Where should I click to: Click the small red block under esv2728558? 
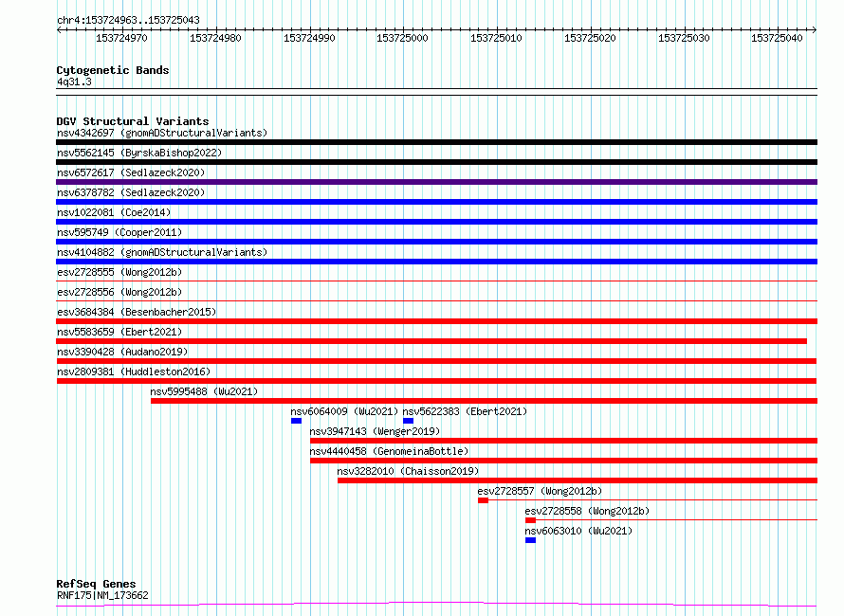click(530, 520)
